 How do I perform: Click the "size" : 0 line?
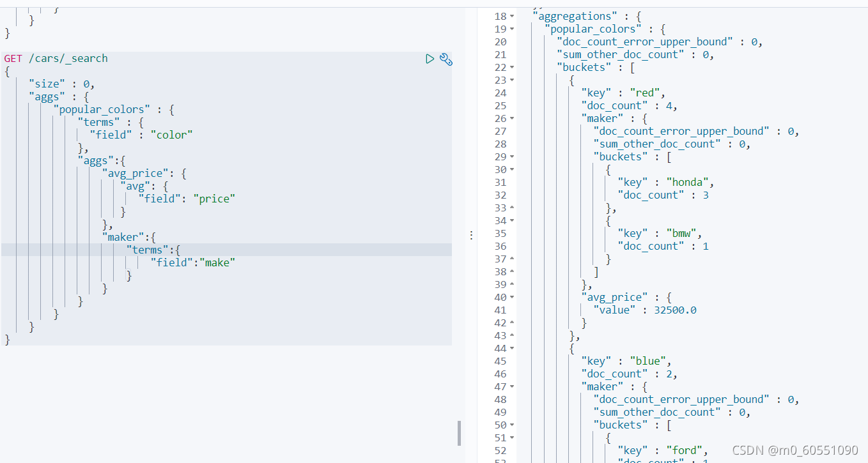coord(62,84)
